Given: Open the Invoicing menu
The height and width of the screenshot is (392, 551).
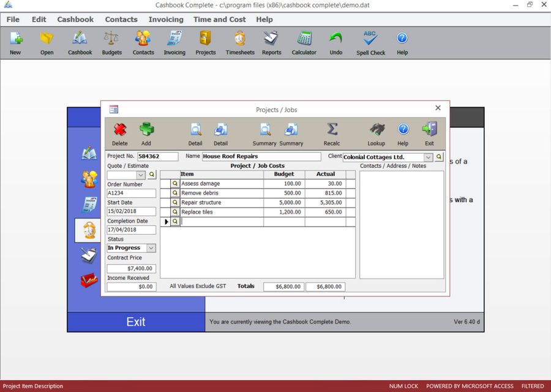Looking at the screenshot, I should click(166, 20).
